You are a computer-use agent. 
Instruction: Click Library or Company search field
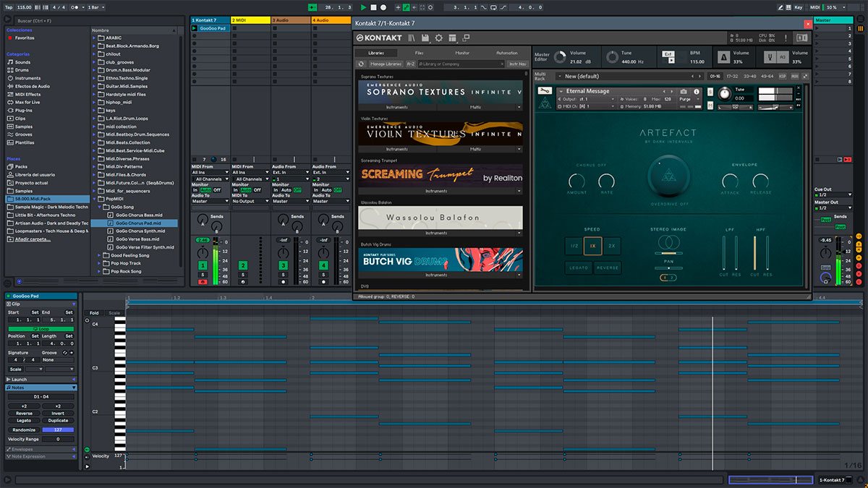[461, 64]
